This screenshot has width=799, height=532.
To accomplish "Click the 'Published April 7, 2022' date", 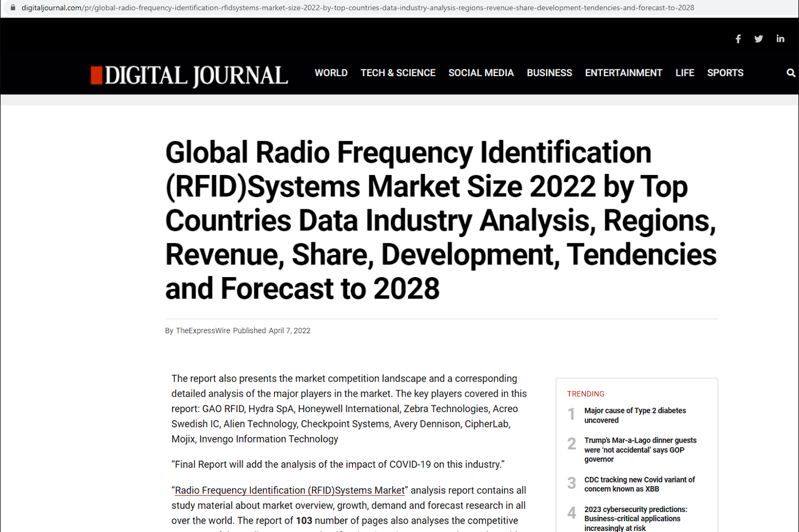I will pyautogui.click(x=272, y=330).
